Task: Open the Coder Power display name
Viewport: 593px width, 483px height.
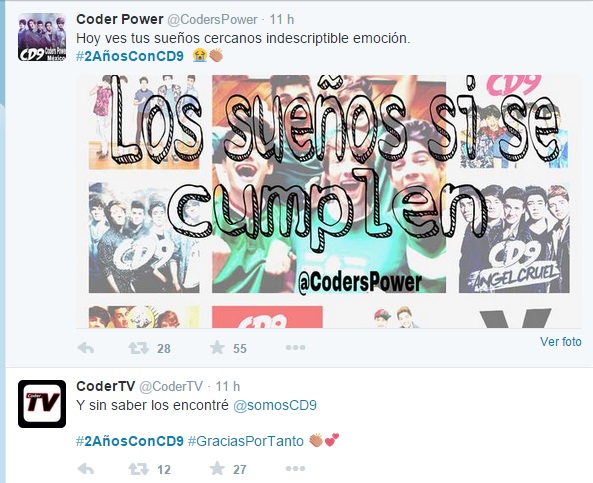Action: (x=120, y=19)
